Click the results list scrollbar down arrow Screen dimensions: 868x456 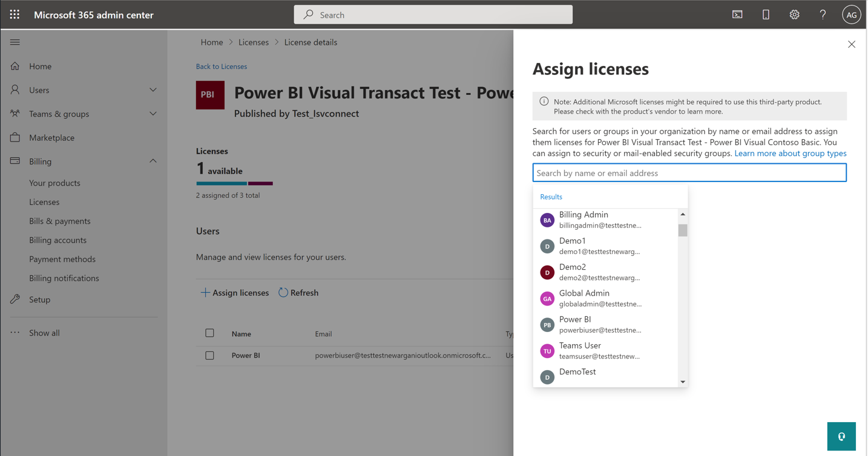pos(683,382)
